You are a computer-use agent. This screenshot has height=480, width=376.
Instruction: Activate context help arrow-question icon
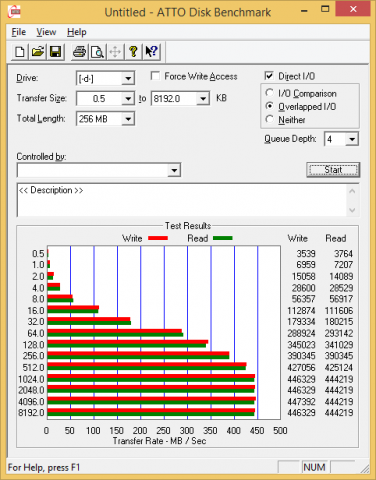[151, 52]
